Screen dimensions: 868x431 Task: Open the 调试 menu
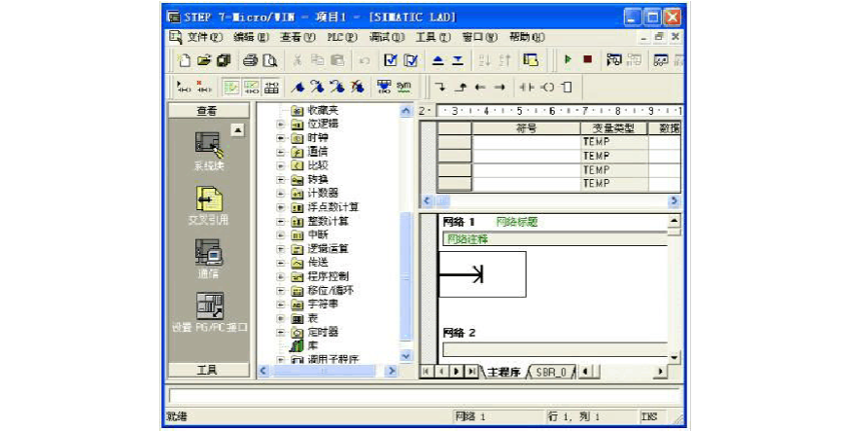coord(387,37)
